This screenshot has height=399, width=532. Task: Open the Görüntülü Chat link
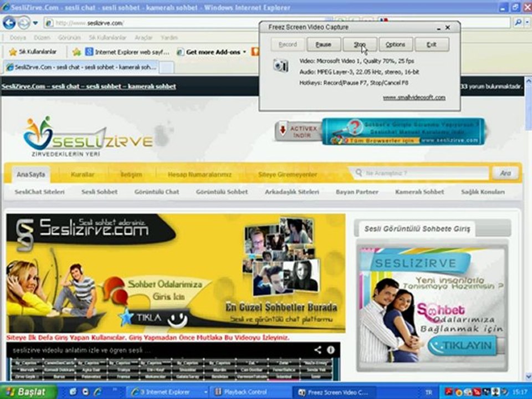[157, 192]
